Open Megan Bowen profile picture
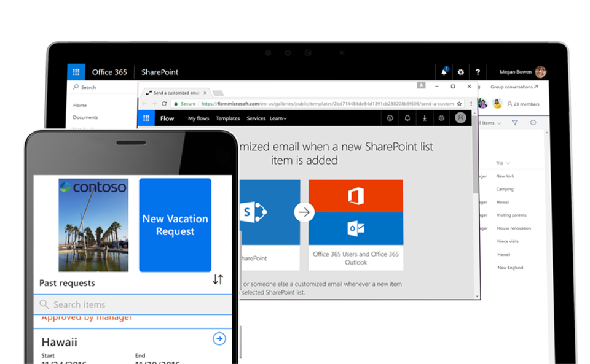 tap(541, 71)
